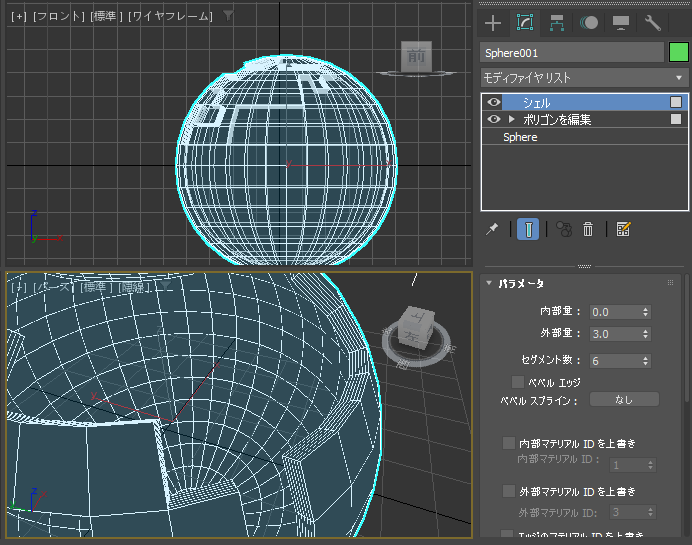Image resolution: width=692 pixels, height=545 pixels.
Task: Click the square box on シェル row
Action: pyautogui.click(x=676, y=102)
